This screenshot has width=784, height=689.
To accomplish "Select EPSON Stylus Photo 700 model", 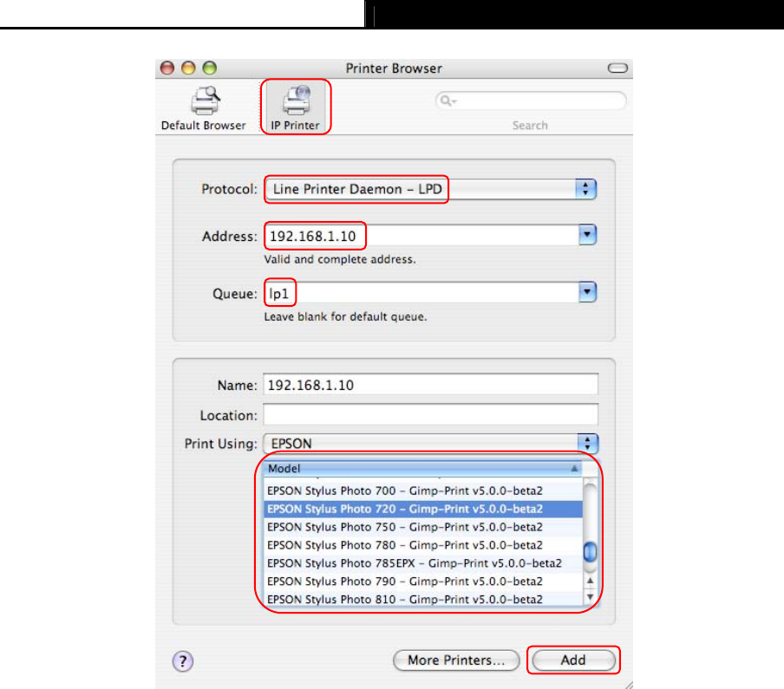I will tap(423, 491).
